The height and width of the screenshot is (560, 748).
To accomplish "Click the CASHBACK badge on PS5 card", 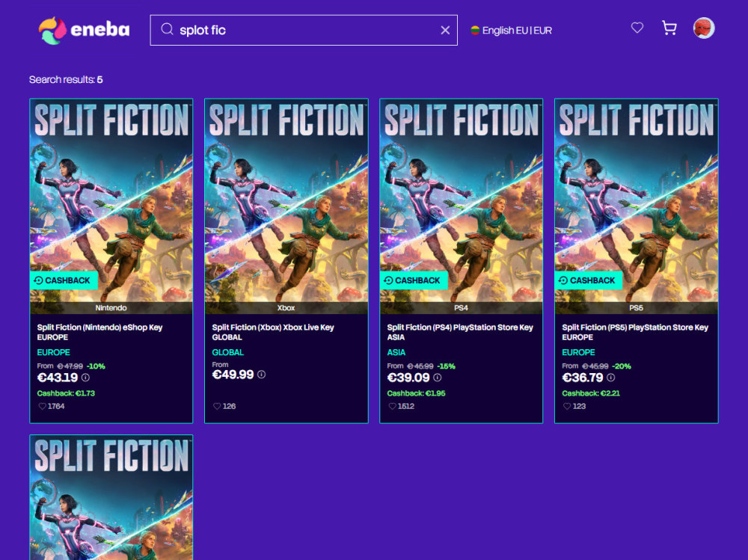I will 589,280.
